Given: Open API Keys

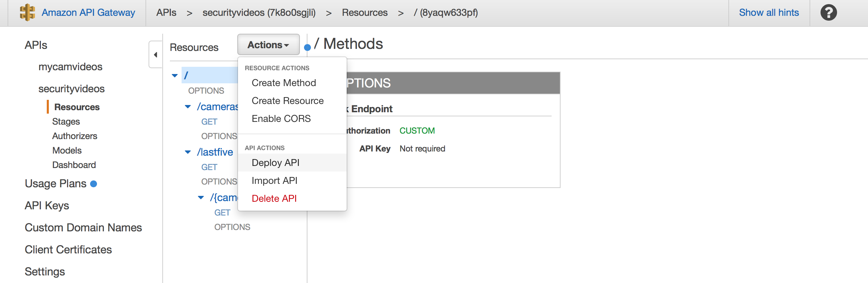Looking at the screenshot, I should point(47,206).
